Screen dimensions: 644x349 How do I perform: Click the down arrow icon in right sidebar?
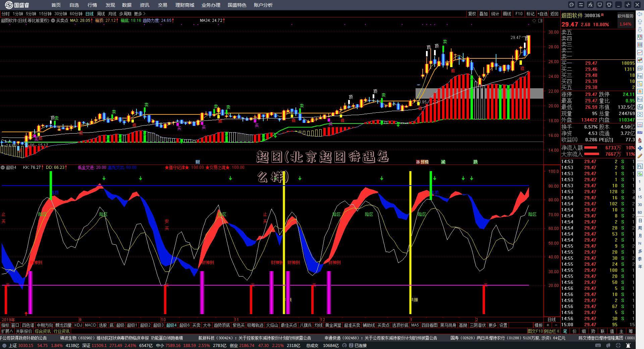pyautogui.click(x=640, y=30)
